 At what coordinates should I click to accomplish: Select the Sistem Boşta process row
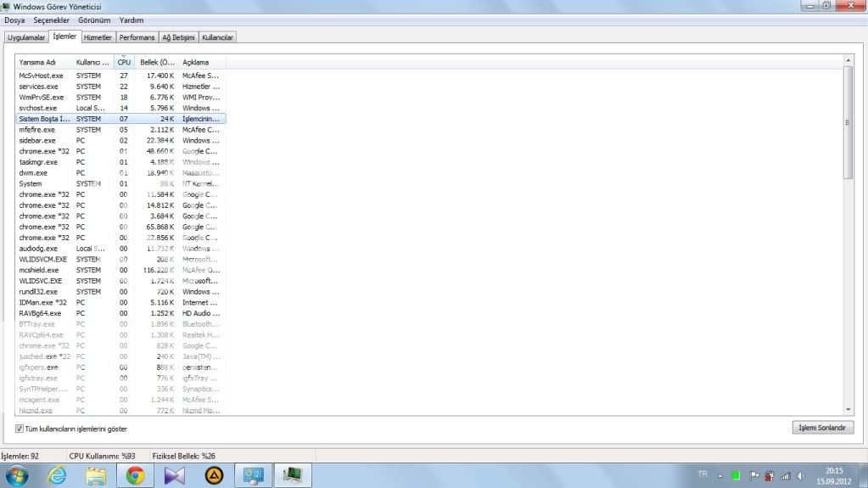120,119
